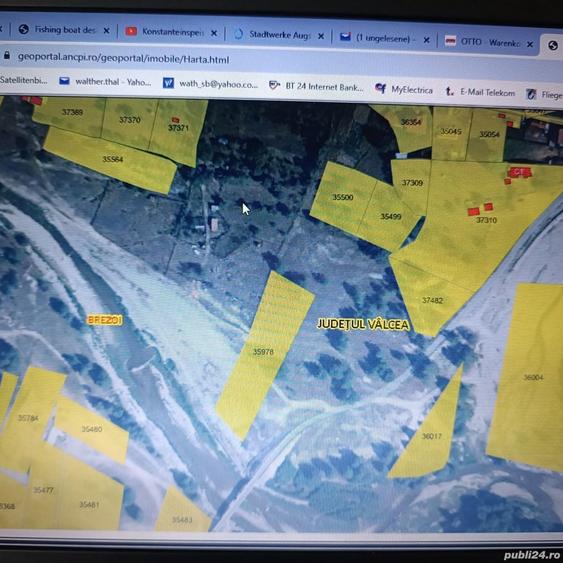
Task: Select parcel 35978 on the map
Action: click(x=265, y=354)
